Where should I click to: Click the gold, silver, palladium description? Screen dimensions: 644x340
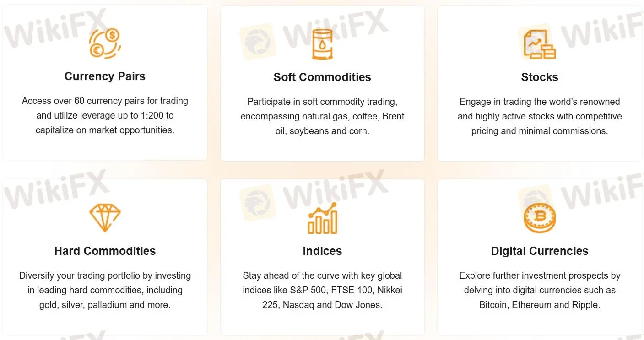[x=105, y=290]
